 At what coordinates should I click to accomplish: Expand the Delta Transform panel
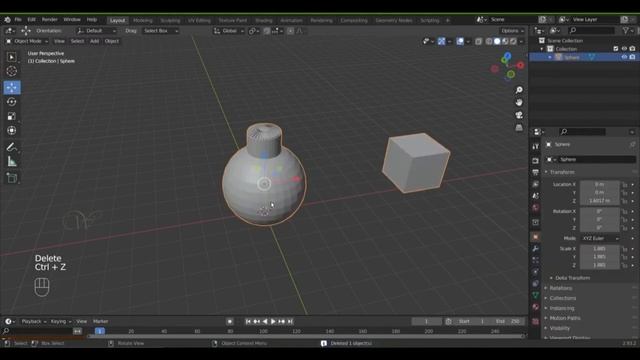pos(572,278)
